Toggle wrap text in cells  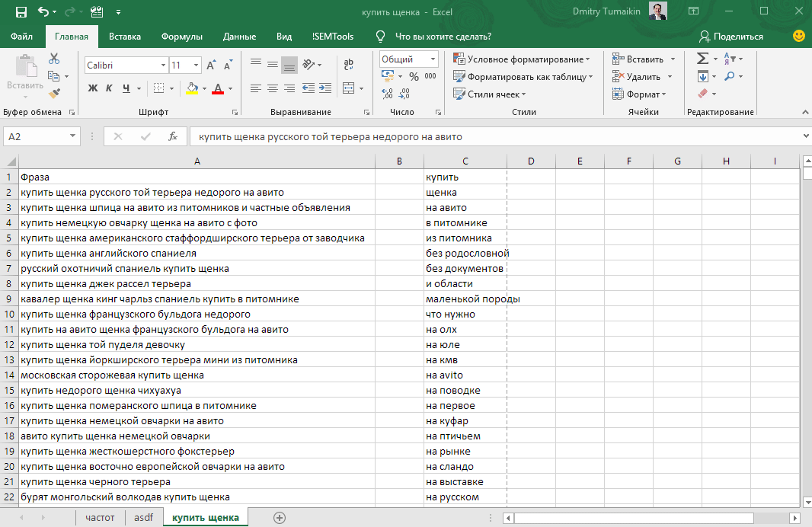(x=349, y=64)
